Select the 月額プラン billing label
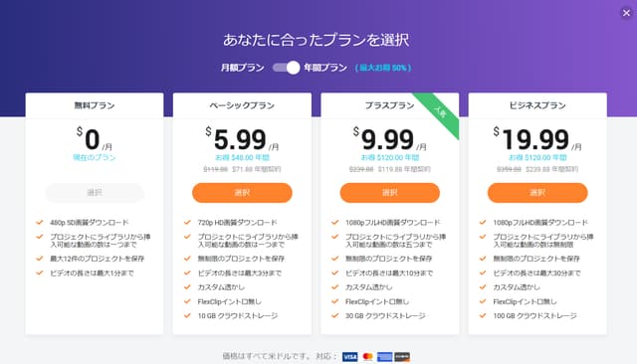637x364 pixels. 243,68
